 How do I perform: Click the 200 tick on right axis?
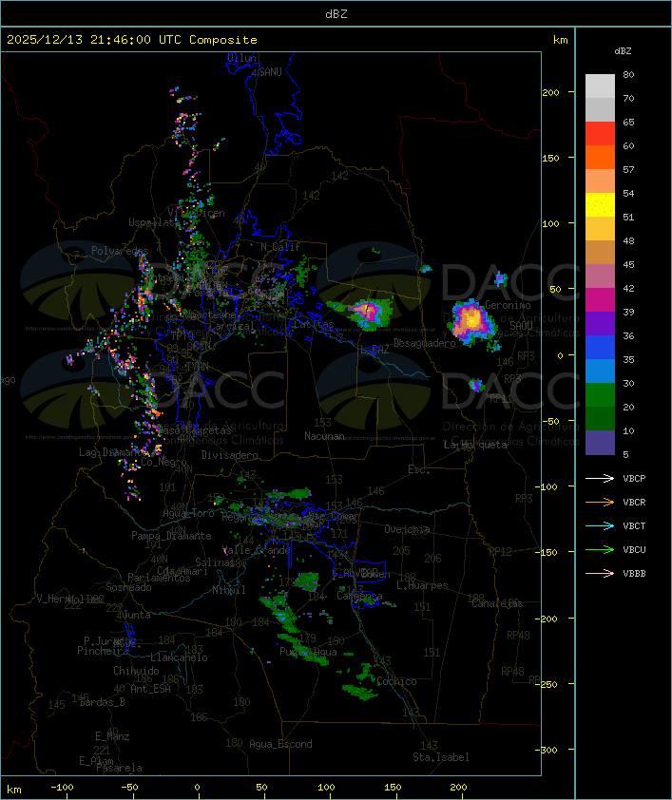pos(550,92)
